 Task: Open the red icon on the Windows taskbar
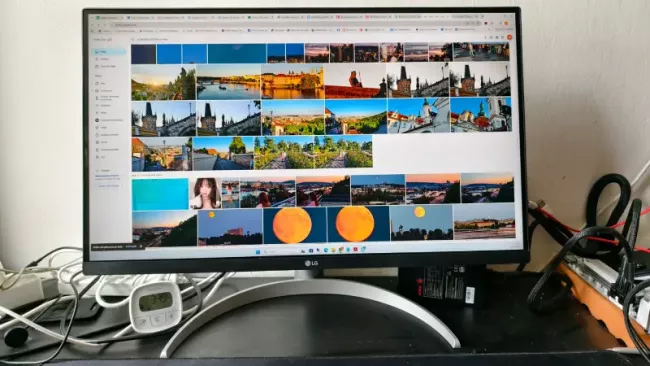pyautogui.click(x=356, y=250)
